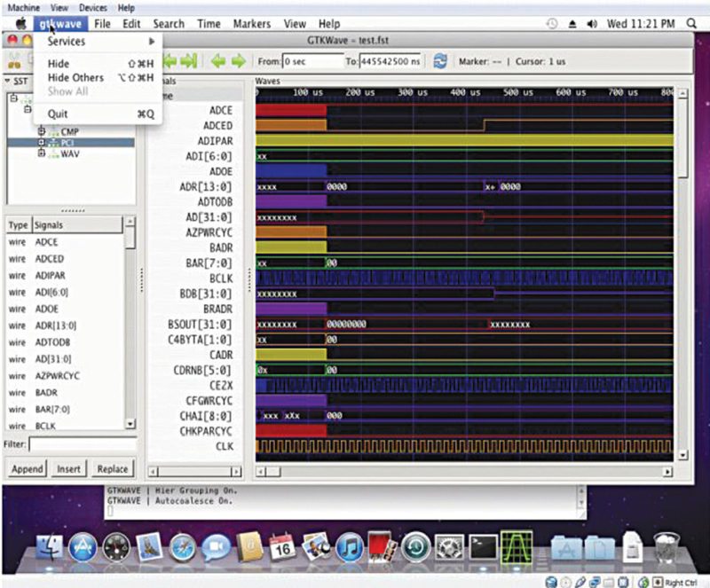Open the Markers menu
The image size is (710, 588).
(251, 24)
